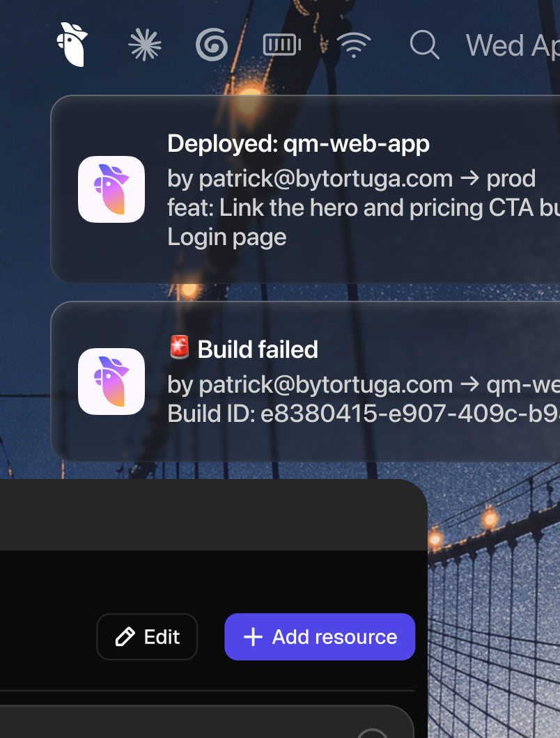Click the app icon on Deployed notification
Screen dimensions: 560x738
[111, 189]
